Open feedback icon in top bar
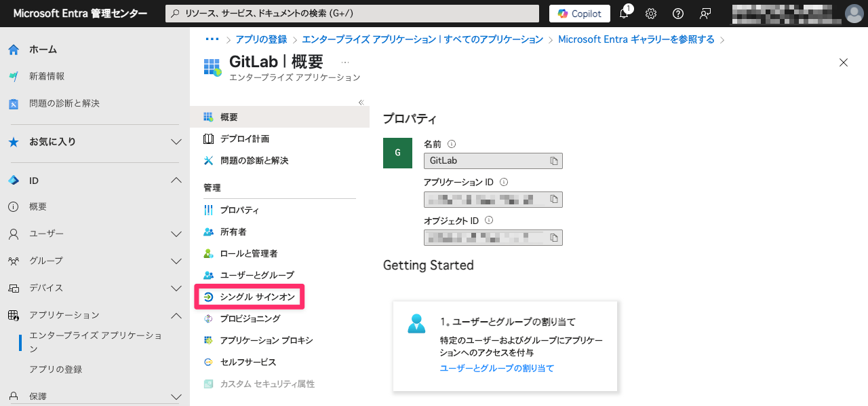The width and height of the screenshot is (868, 406). 705,14
